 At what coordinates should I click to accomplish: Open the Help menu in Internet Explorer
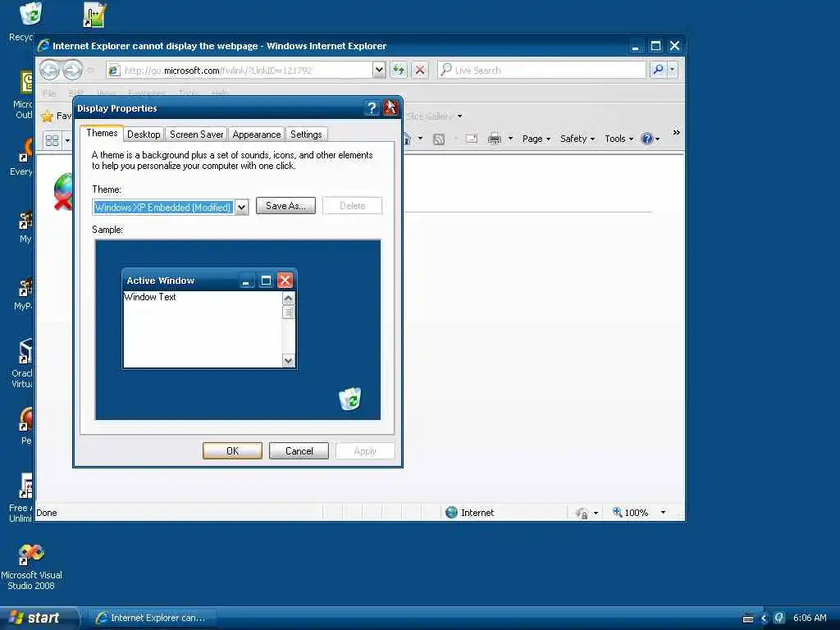coord(220,94)
